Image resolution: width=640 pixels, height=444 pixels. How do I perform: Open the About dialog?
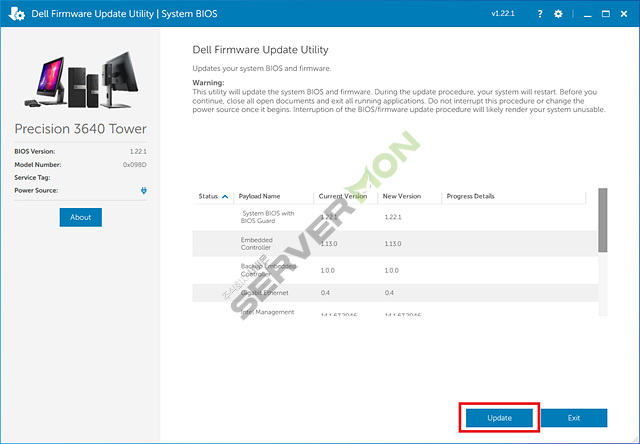pos(80,217)
